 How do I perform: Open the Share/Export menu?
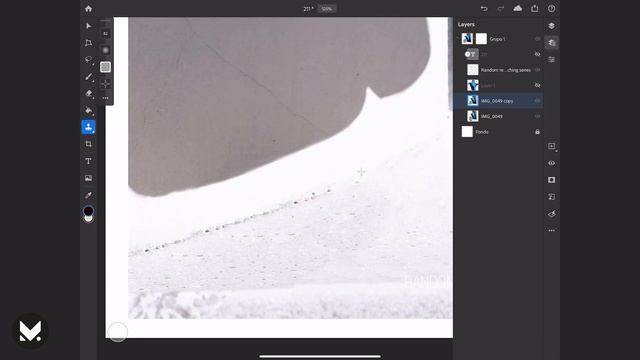[535, 9]
